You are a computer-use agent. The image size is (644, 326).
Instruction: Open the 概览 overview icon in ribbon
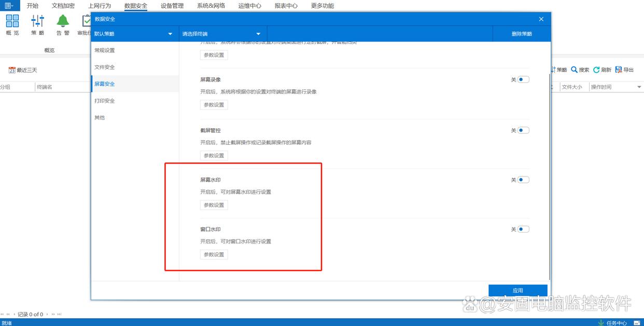click(x=12, y=21)
